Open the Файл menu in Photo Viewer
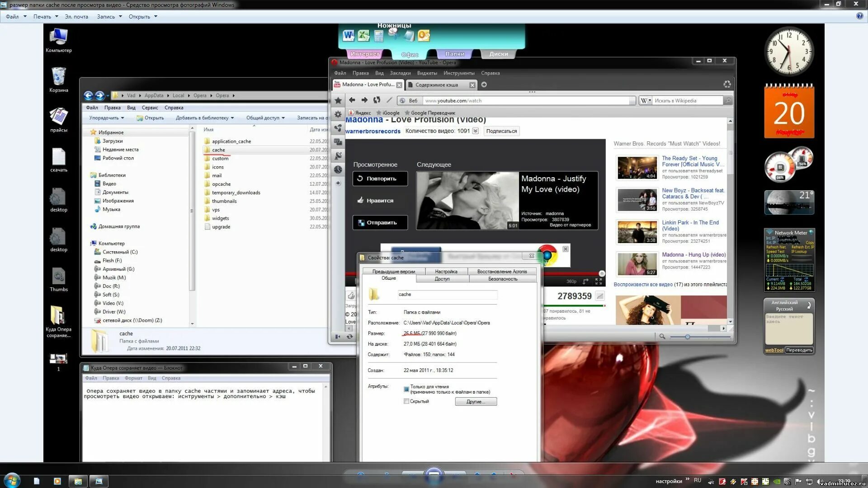 coord(13,17)
